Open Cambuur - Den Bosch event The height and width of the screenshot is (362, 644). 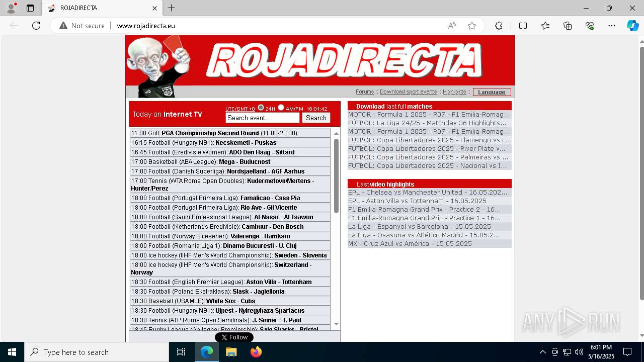[230, 227]
